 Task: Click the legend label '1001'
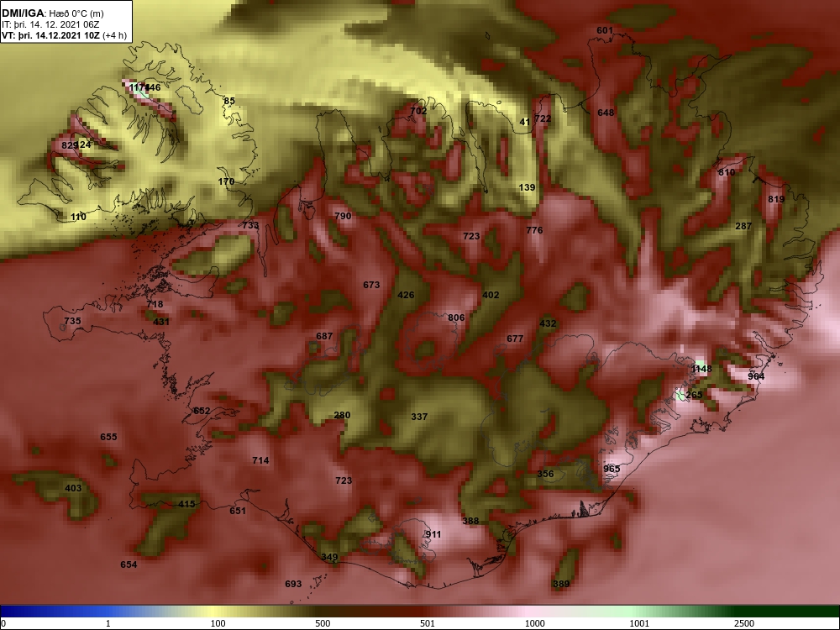(639, 623)
